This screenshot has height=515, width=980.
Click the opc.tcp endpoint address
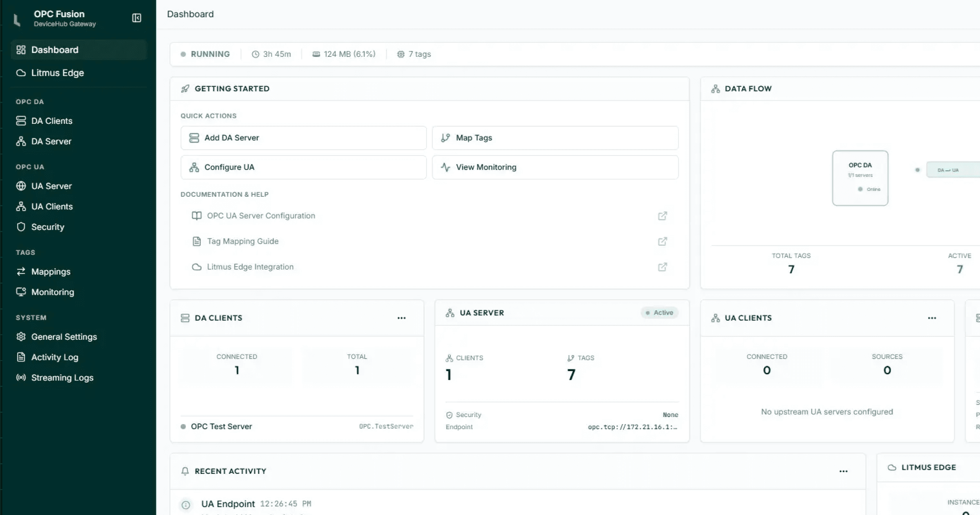(x=632, y=427)
